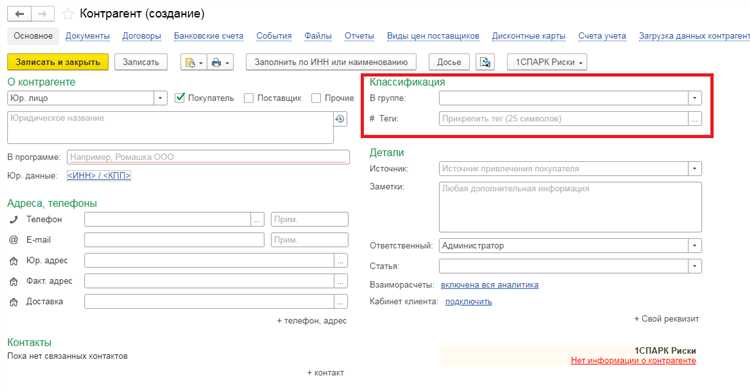This screenshot has height=392, width=750.
Task: Open the События tab
Action: [x=274, y=36]
